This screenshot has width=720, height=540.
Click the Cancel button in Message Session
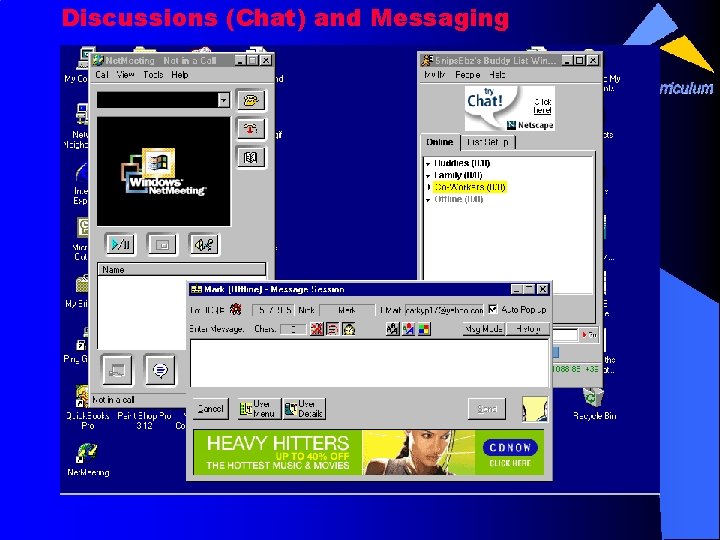click(210, 409)
